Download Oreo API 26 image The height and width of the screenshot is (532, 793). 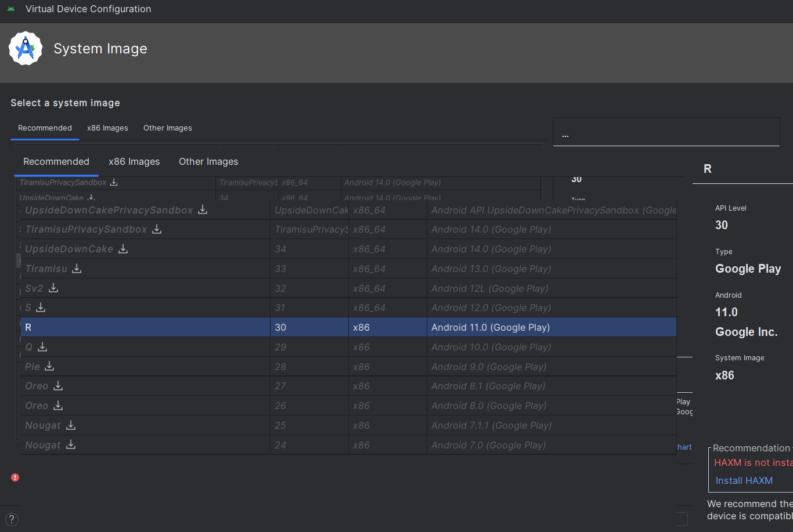(58, 406)
